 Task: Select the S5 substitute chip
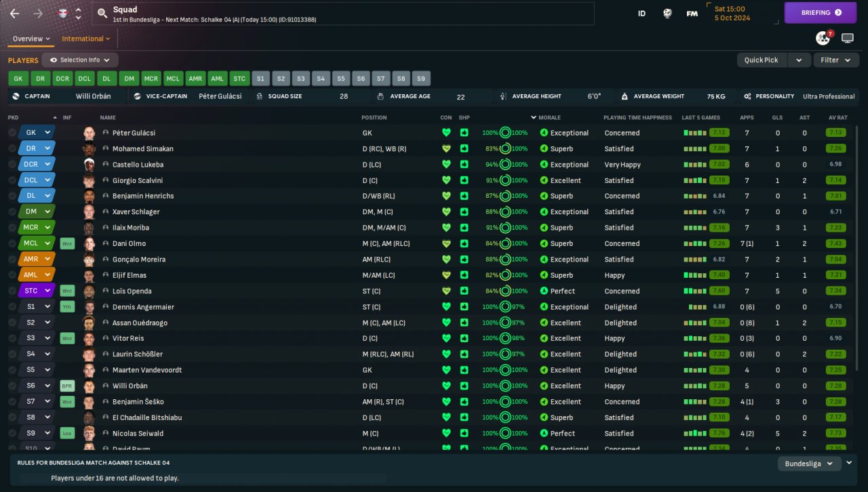pos(341,79)
